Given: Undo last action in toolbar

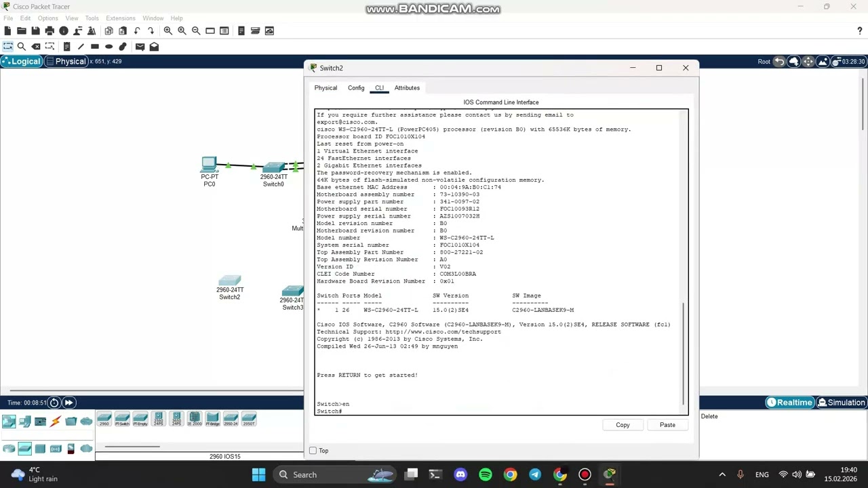Looking at the screenshot, I should coord(137,30).
